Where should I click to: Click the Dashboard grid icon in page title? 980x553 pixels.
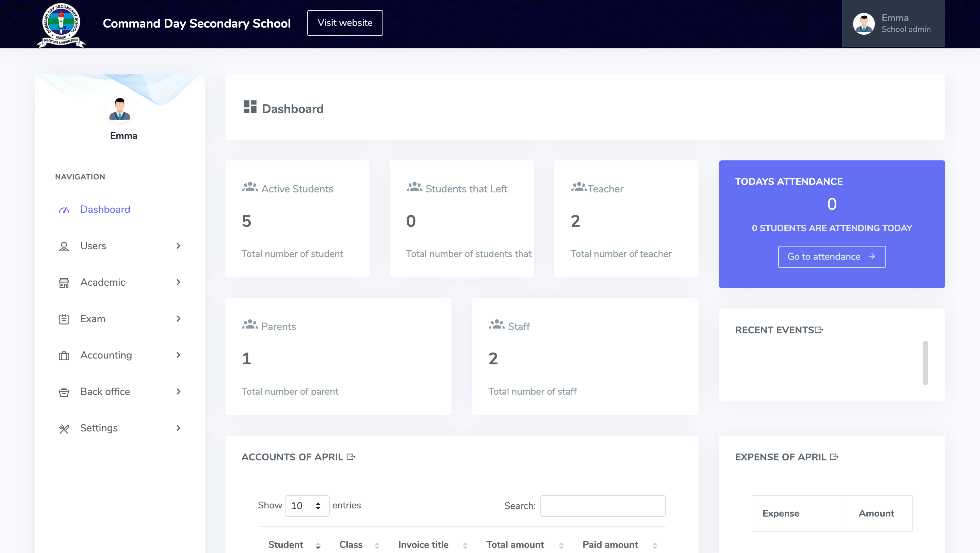250,107
